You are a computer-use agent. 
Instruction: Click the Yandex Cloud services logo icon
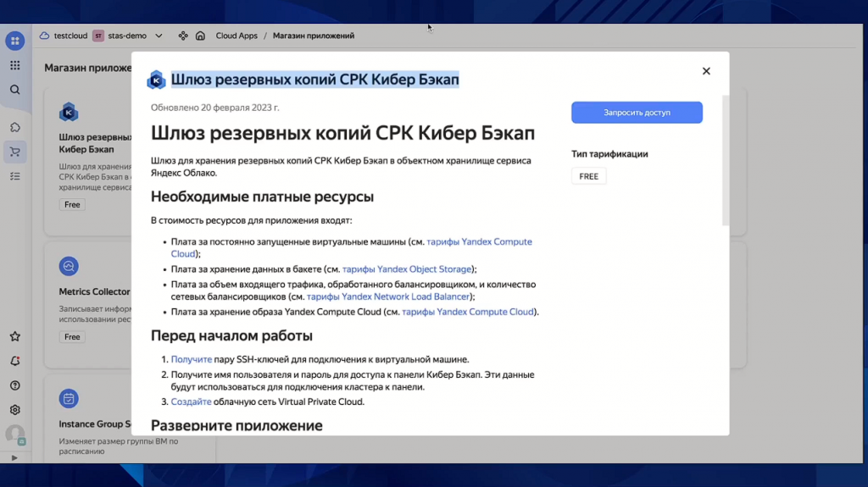pos(15,41)
